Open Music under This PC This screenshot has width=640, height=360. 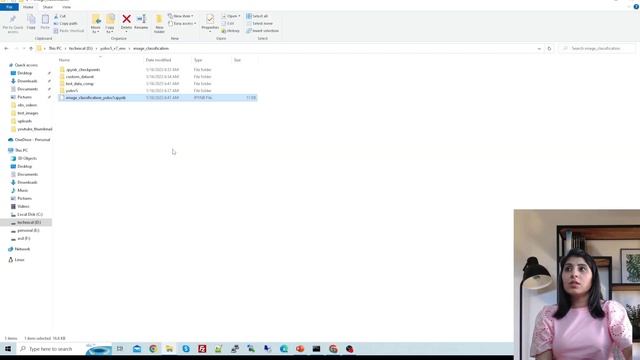point(22,191)
